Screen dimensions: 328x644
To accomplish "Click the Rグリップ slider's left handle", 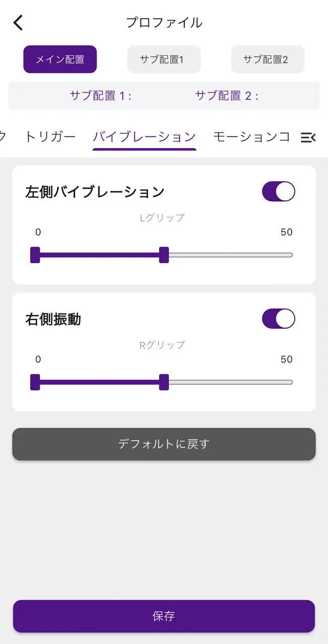I will (35, 382).
